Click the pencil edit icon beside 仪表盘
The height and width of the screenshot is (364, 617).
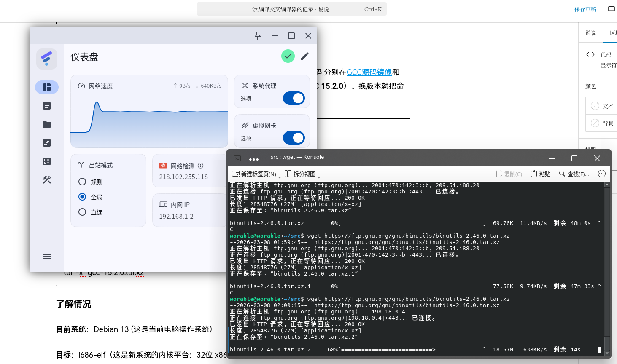pyautogui.click(x=305, y=56)
